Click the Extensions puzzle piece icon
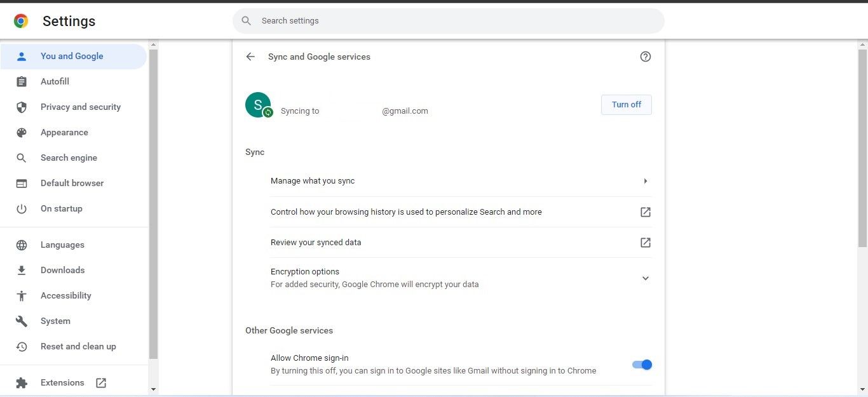 point(22,383)
